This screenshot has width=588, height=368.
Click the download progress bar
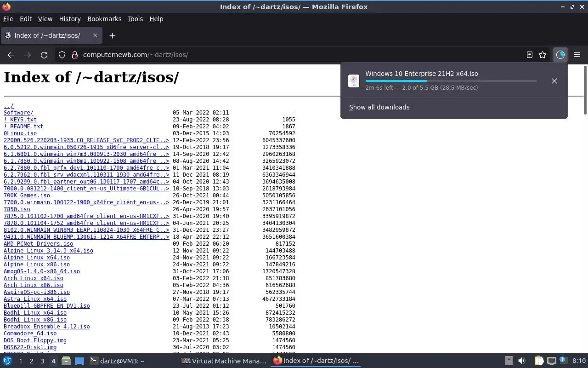[451, 81]
